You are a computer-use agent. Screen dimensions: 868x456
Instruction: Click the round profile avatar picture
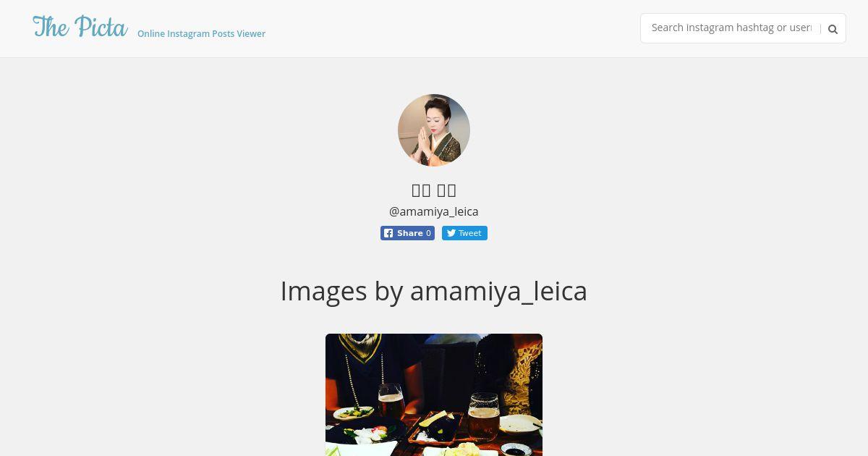tap(434, 130)
